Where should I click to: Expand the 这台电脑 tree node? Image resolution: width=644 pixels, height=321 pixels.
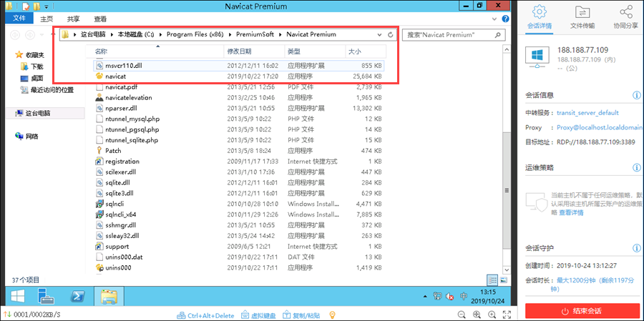9,113
